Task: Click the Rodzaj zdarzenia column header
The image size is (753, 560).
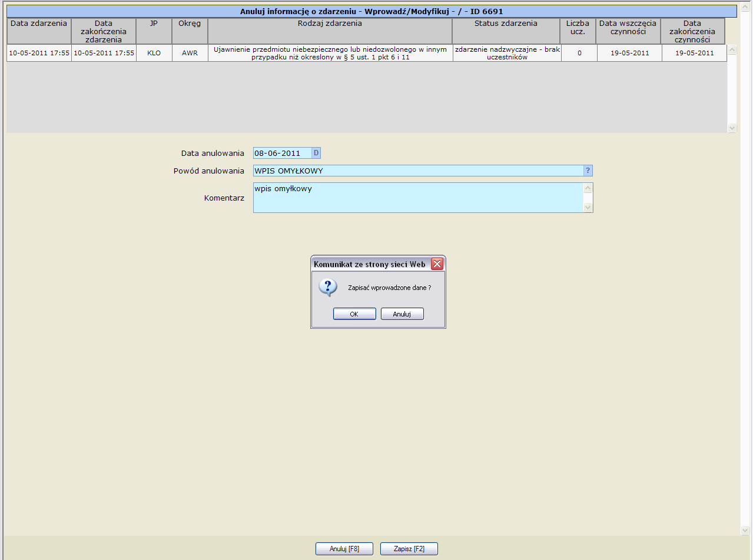Action: click(330, 31)
